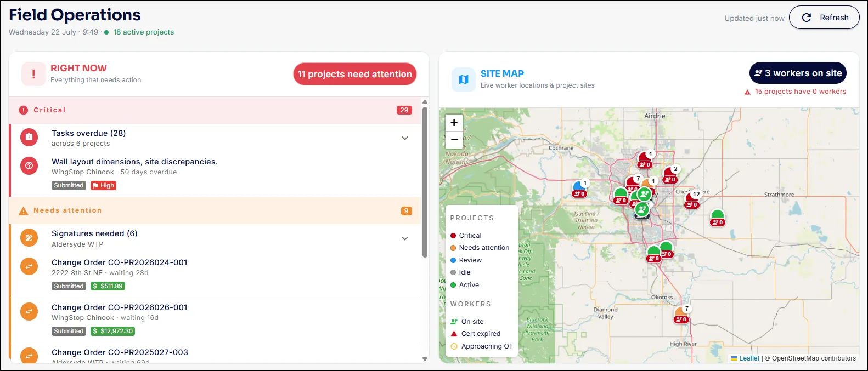
Task: Click the $511.89 amount tag
Action: tap(108, 286)
